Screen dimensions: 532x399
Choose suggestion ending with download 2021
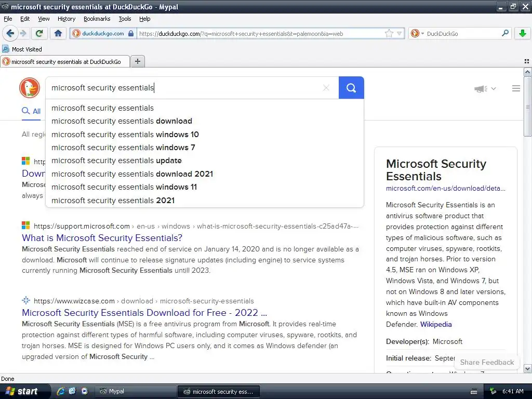(205, 174)
